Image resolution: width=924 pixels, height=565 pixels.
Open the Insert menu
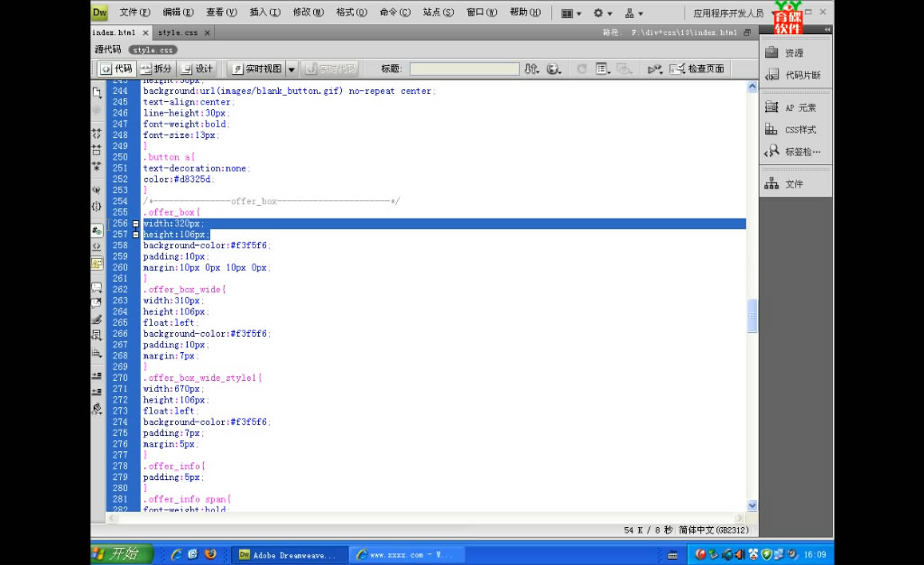264,13
